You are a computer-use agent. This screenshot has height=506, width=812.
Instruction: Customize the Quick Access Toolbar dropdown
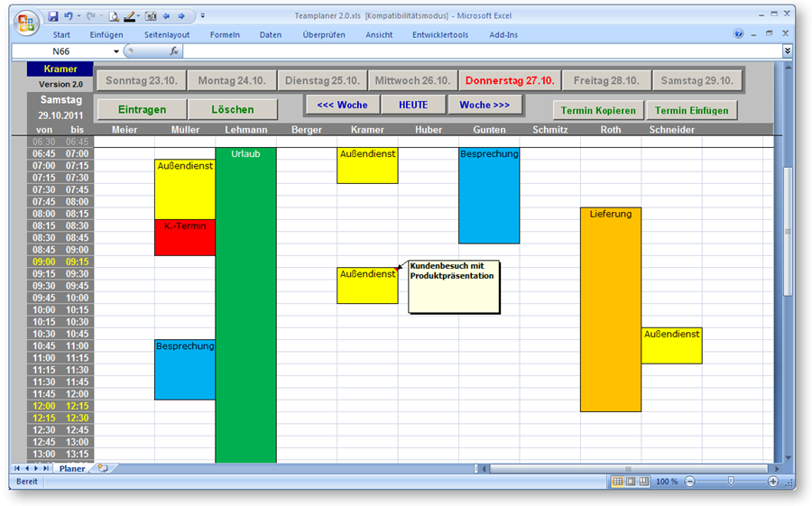click(x=202, y=16)
